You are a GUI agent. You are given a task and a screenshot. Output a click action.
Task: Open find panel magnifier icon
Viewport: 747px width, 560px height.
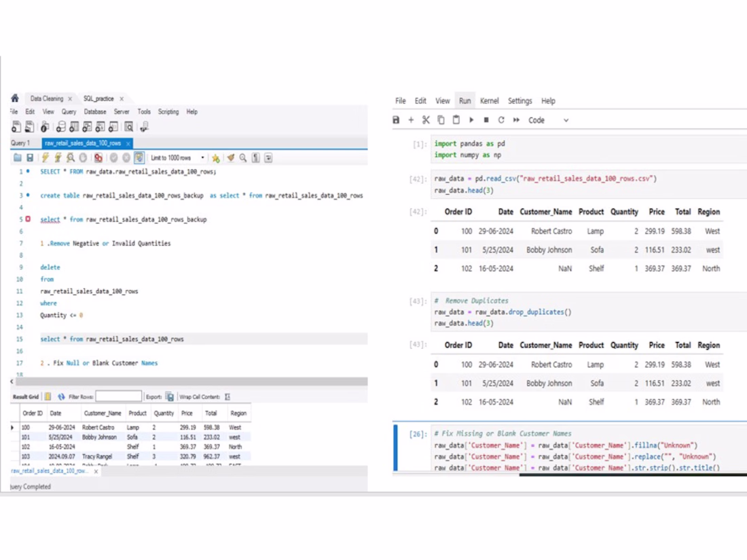pos(243,157)
